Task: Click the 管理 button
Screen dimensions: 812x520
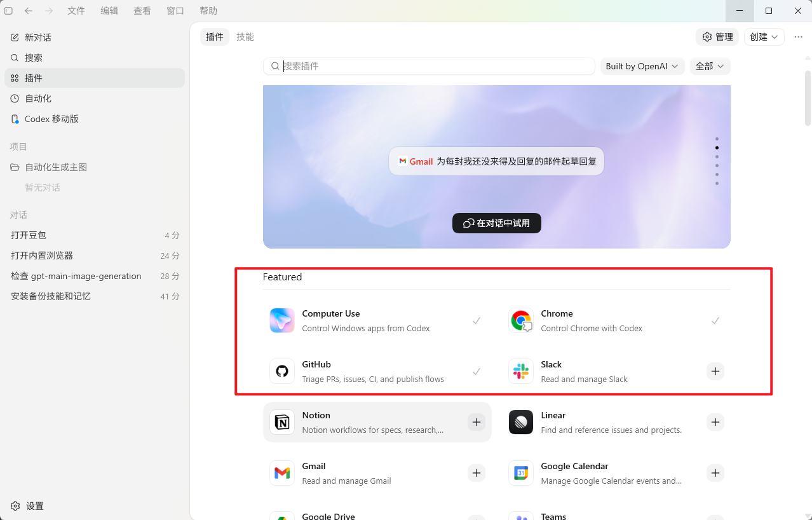Action: [x=717, y=37]
